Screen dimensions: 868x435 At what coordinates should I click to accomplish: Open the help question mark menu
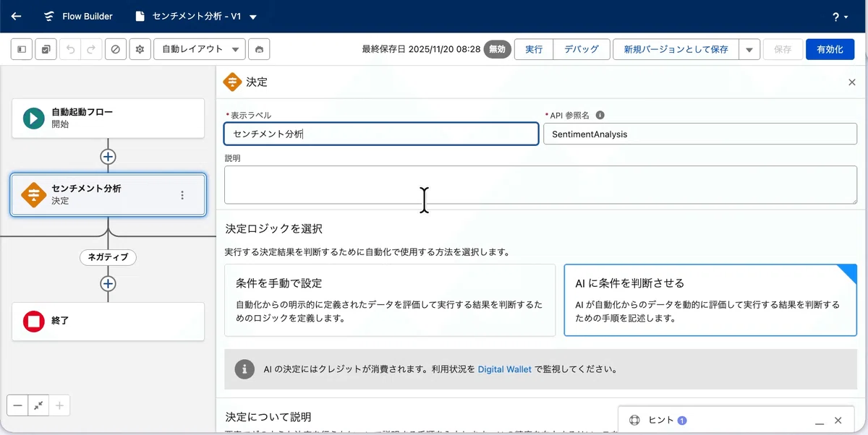coord(840,16)
